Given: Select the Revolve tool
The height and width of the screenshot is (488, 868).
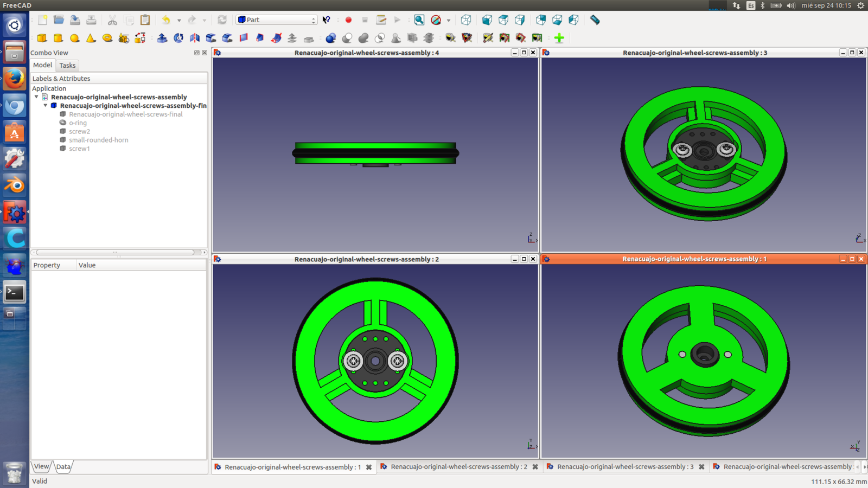Looking at the screenshot, I should coord(178,38).
